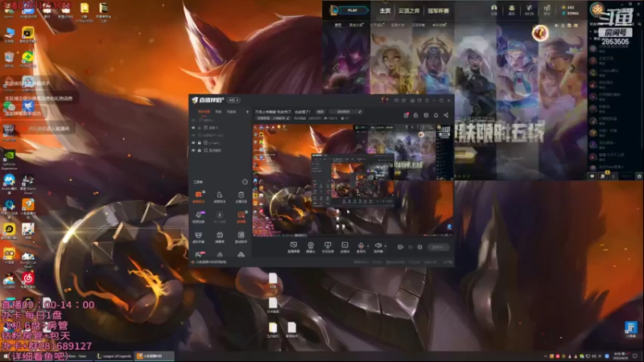Open the League client profile icon
The height and width of the screenshot is (362, 644).
tap(494, 9)
